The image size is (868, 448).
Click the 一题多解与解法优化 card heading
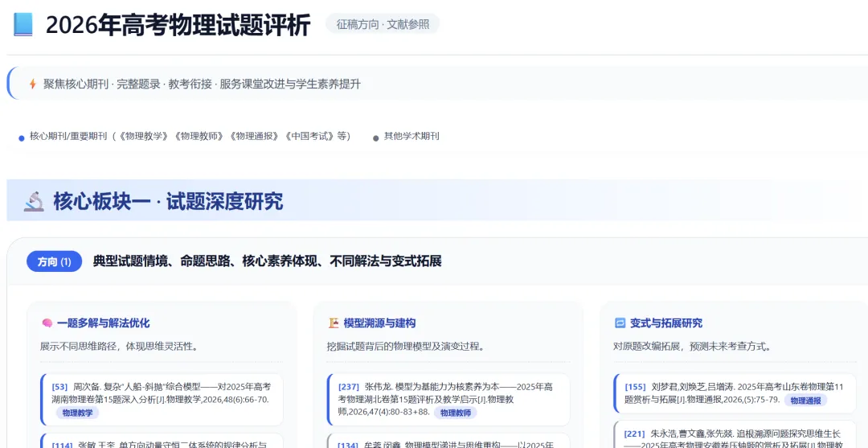click(104, 323)
